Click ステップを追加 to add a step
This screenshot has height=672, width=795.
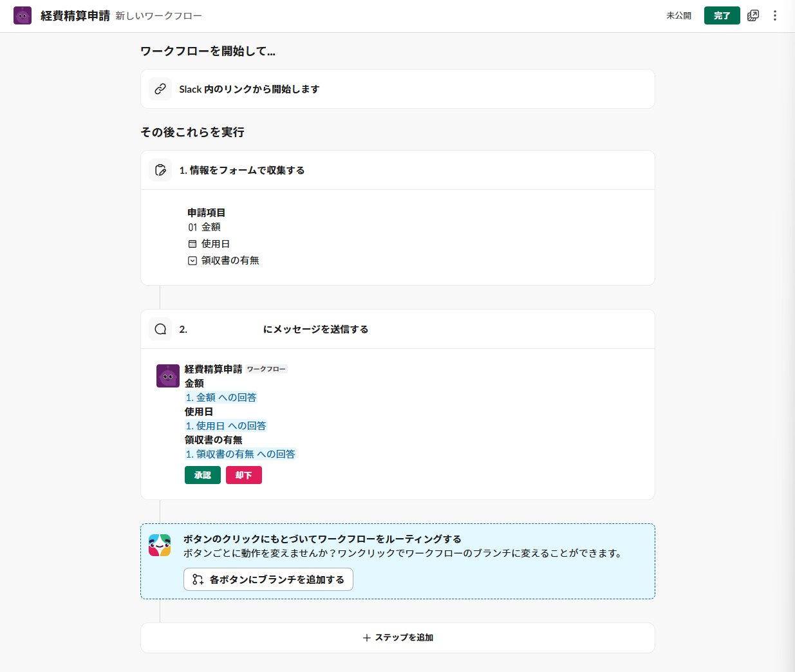(398, 638)
